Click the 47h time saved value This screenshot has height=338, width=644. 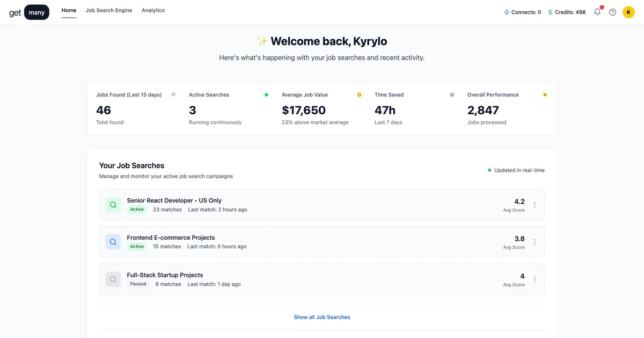point(385,110)
